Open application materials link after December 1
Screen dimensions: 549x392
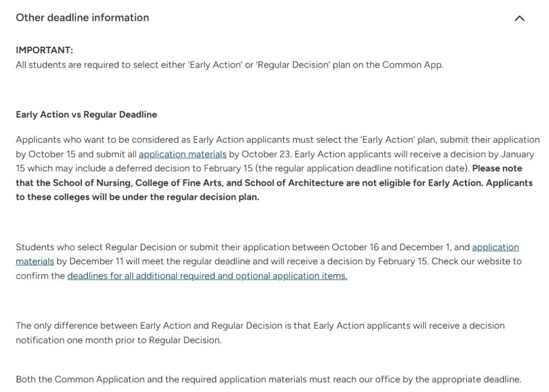[x=495, y=247]
